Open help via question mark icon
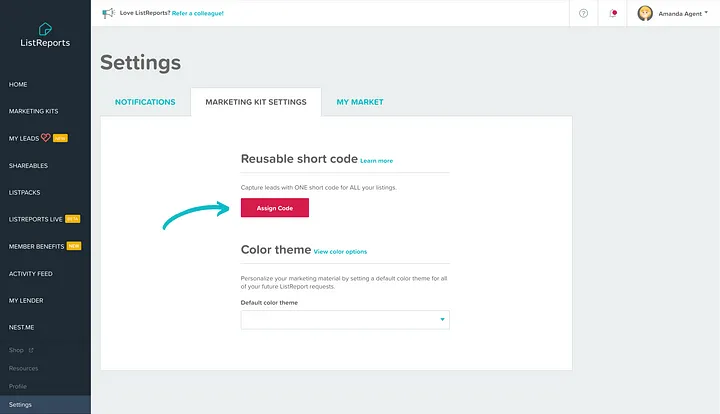The width and height of the screenshot is (720, 414). click(583, 13)
